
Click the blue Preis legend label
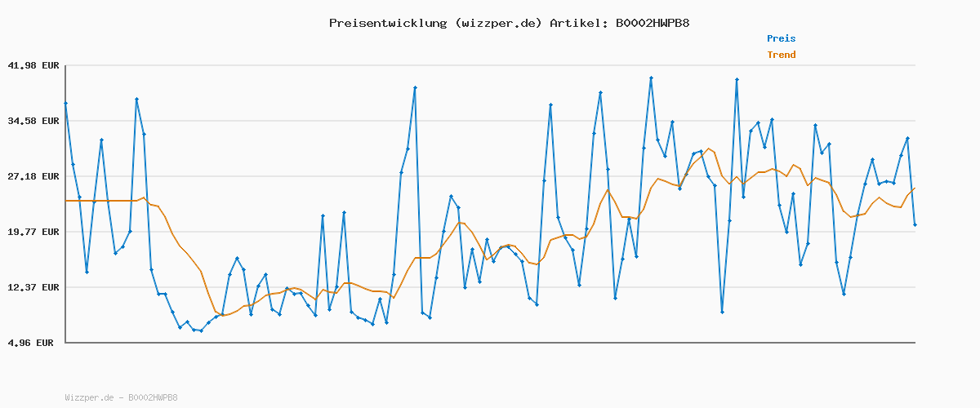[x=781, y=38]
